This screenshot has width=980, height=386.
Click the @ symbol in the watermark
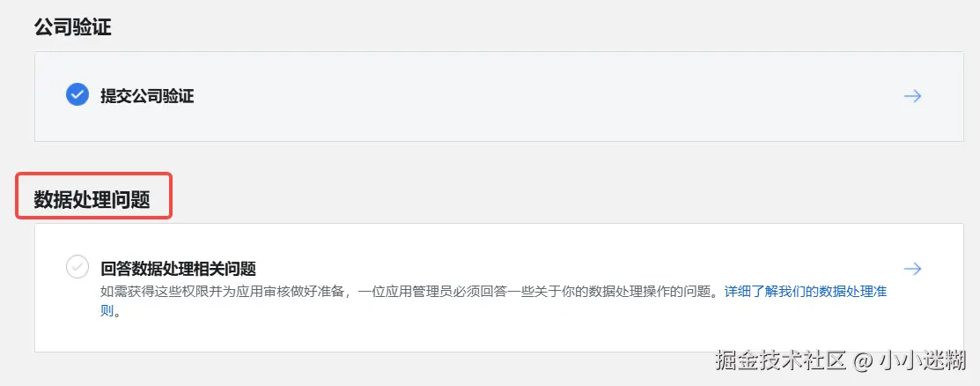point(862,361)
